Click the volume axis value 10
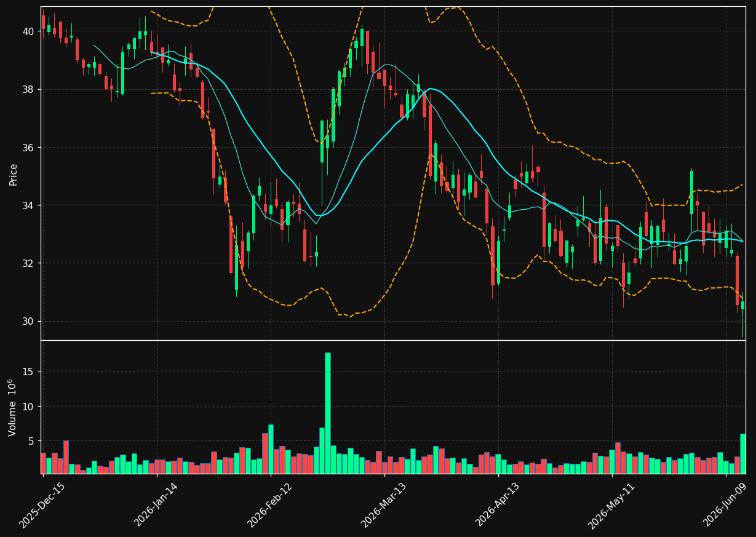756x537 pixels. tap(30, 407)
